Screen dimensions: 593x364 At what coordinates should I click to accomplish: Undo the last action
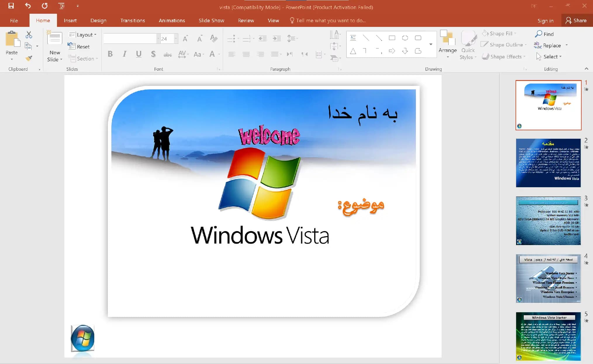click(28, 6)
